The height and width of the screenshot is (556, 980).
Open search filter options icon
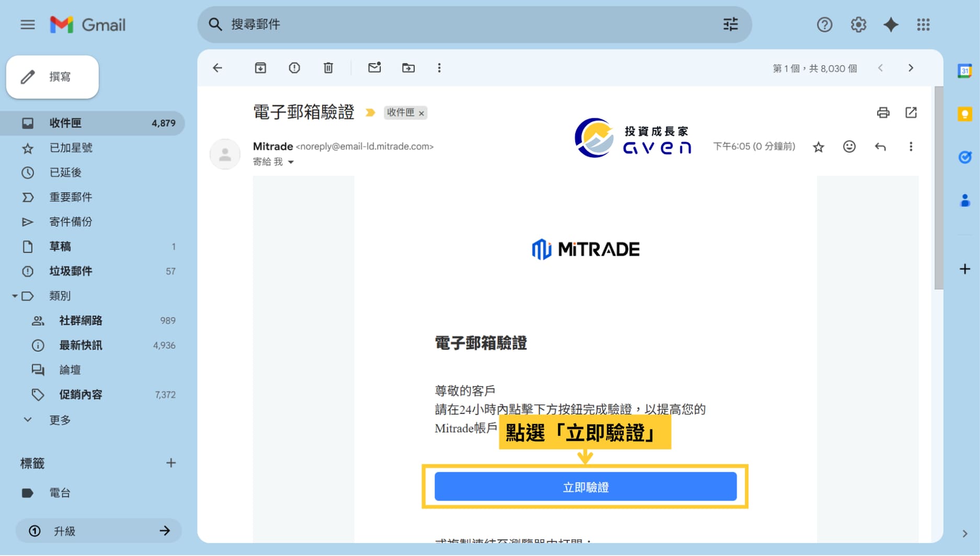(730, 24)
